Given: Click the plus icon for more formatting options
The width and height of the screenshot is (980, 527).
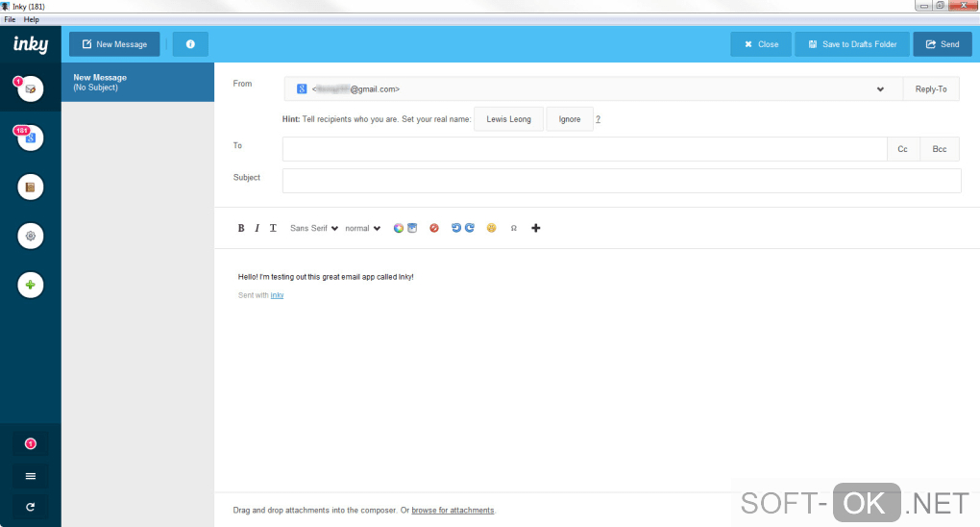Looking at the screenshot, I should pos(535,229).
